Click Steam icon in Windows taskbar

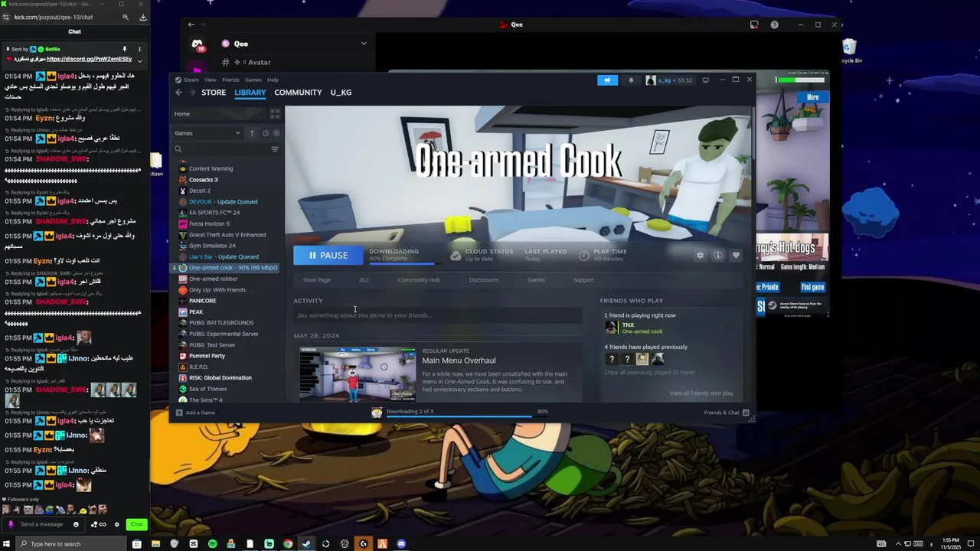point(306,544)
